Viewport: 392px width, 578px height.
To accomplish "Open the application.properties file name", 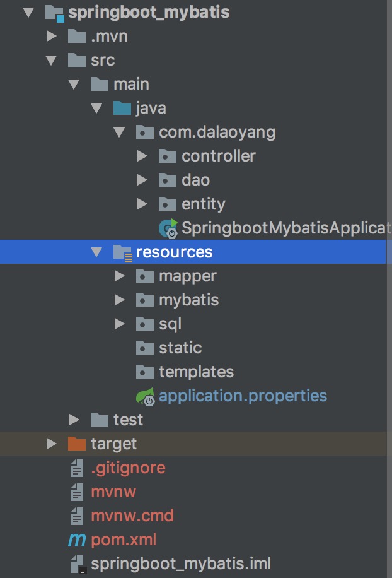I will 243,396.
